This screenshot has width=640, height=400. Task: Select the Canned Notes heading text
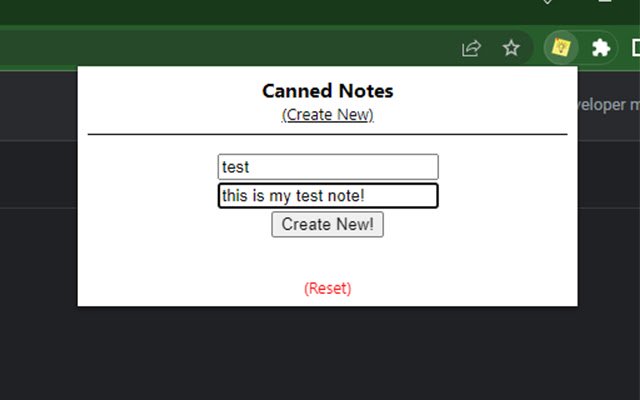(327, 91)
